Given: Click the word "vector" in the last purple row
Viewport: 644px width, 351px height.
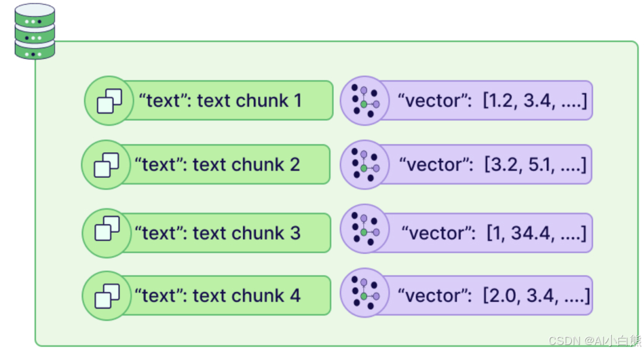Looking at the screenshot, I should (x=435, y=295).
